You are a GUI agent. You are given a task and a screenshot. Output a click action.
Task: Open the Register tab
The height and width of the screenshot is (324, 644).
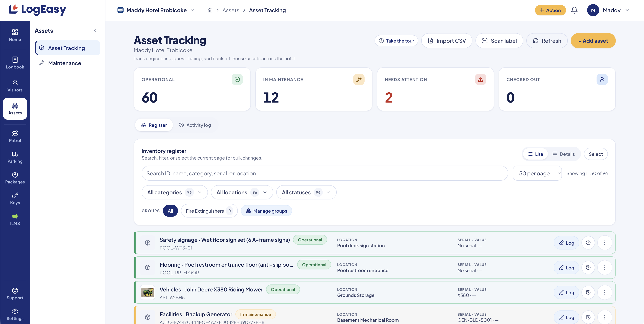[x=154, y=125]
